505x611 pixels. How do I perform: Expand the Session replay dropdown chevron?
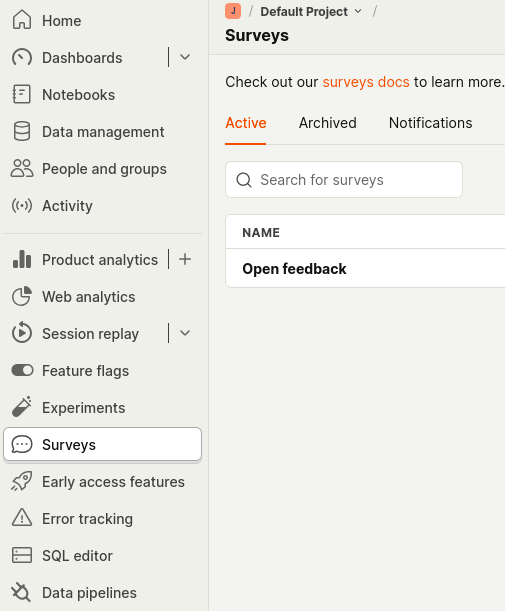[x=185, y=333]
